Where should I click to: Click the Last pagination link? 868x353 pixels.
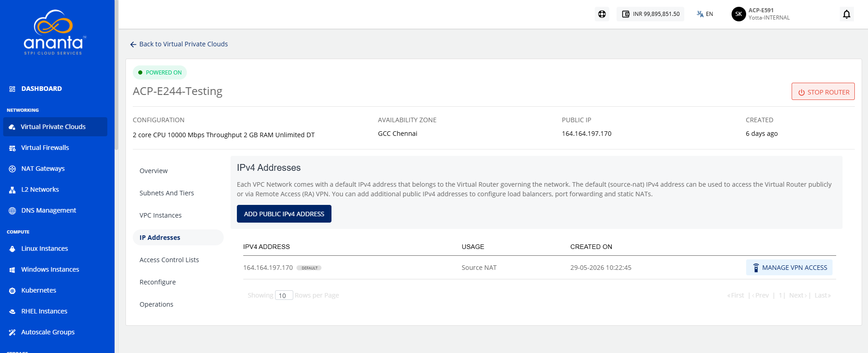823,295
